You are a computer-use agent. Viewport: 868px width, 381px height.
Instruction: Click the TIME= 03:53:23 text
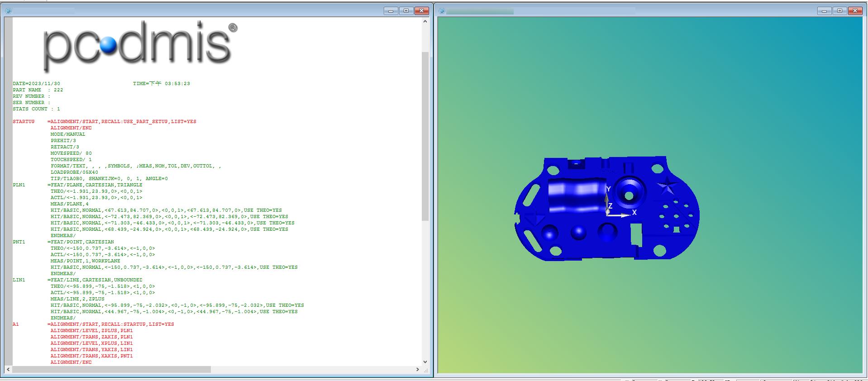(162, 84)
